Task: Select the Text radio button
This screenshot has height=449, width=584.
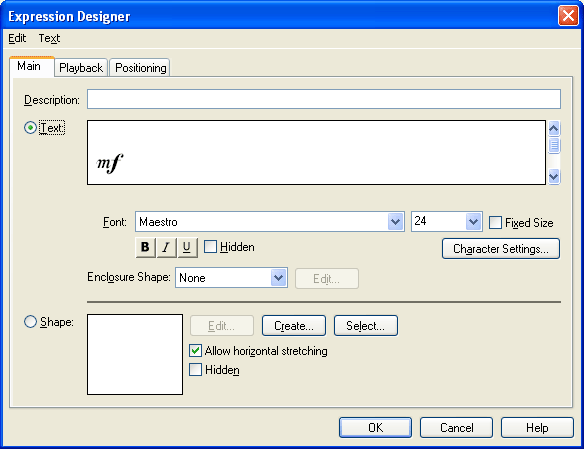Action: coord(30,128)
